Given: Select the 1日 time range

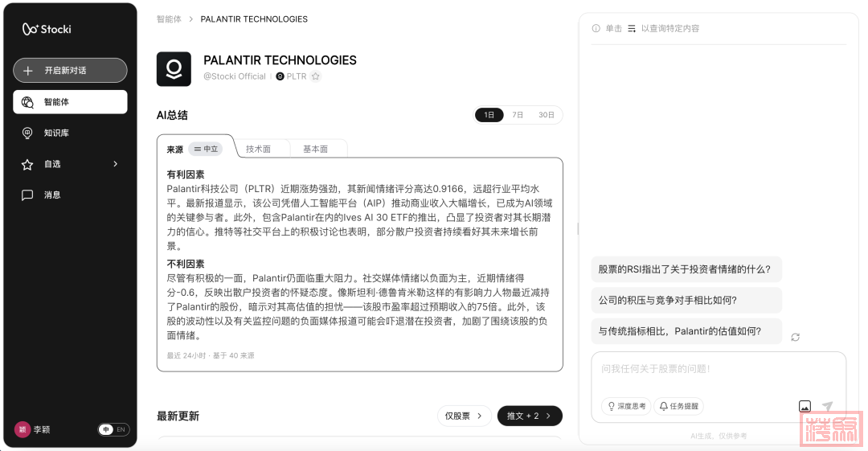Looking at the screenshot, I should tap(489, 115).
